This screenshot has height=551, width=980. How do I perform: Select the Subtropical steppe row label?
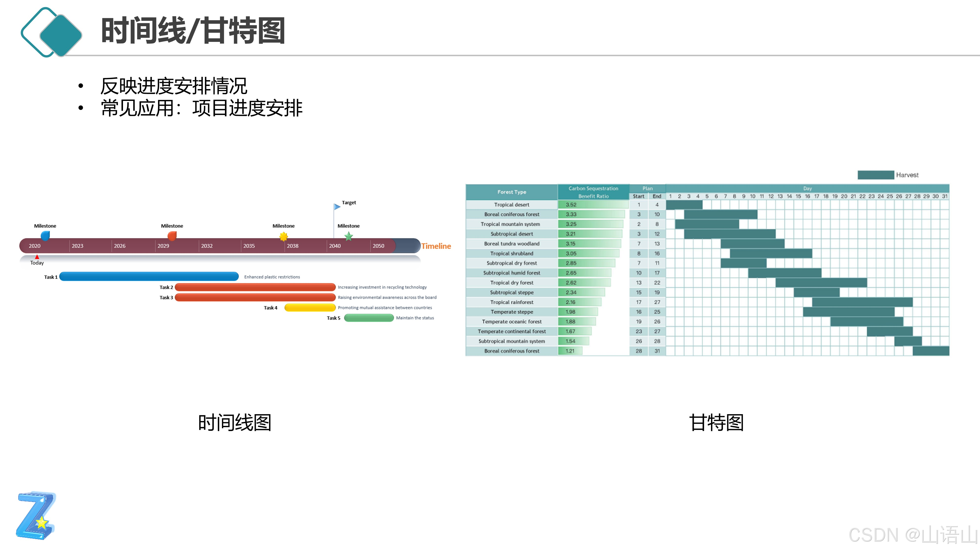[512, 292]
